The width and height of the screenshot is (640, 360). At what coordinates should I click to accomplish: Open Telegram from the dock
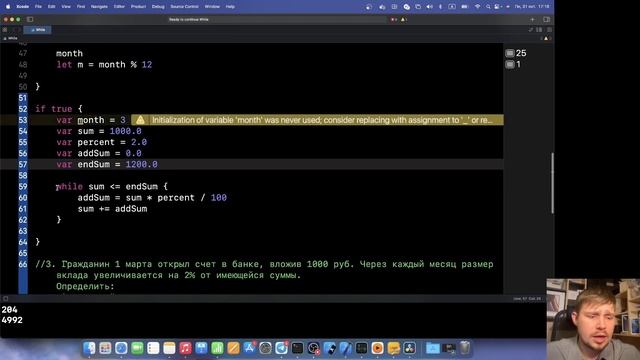281,348
